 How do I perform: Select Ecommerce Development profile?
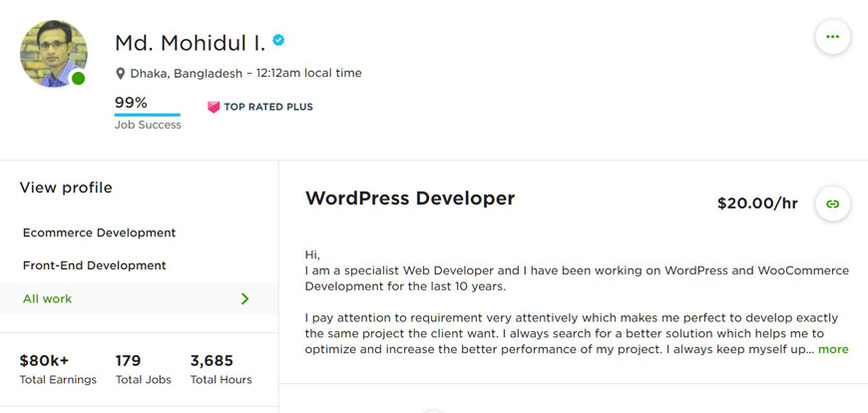click(x=99, y=232)
